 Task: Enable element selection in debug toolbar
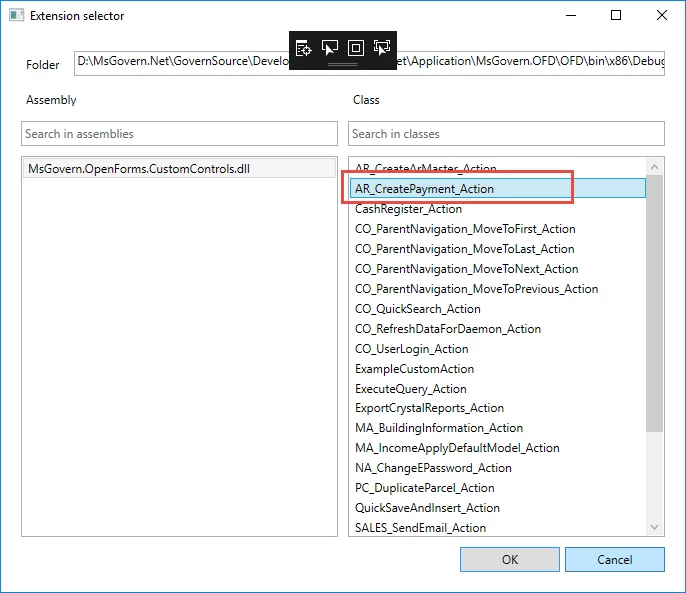330,48
